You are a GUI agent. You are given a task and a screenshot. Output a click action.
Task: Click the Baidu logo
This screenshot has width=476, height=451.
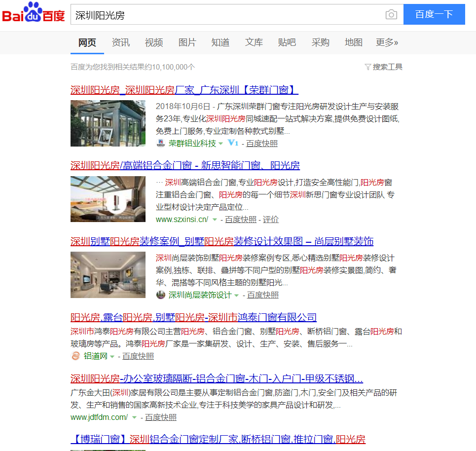[34, 13]
